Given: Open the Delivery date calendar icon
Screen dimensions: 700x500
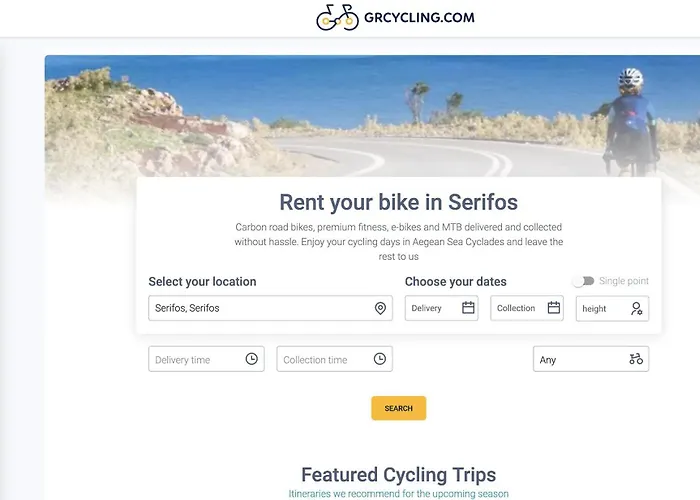Looking at the screenshot, I should pyautogui.click(x=468, y=308).
